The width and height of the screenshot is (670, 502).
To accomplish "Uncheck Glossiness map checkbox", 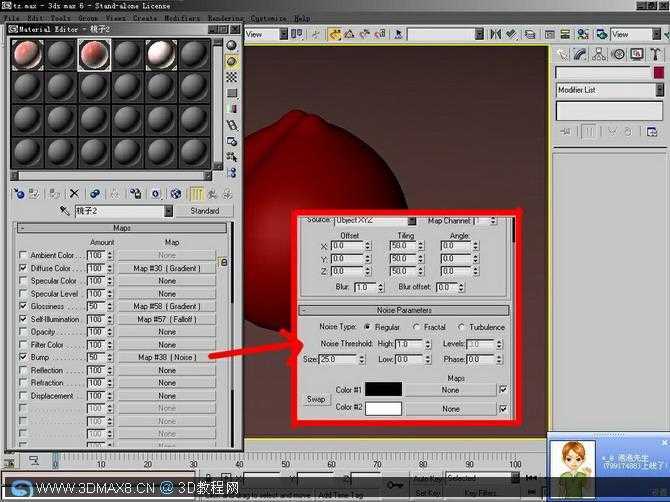I will (23, 306).
